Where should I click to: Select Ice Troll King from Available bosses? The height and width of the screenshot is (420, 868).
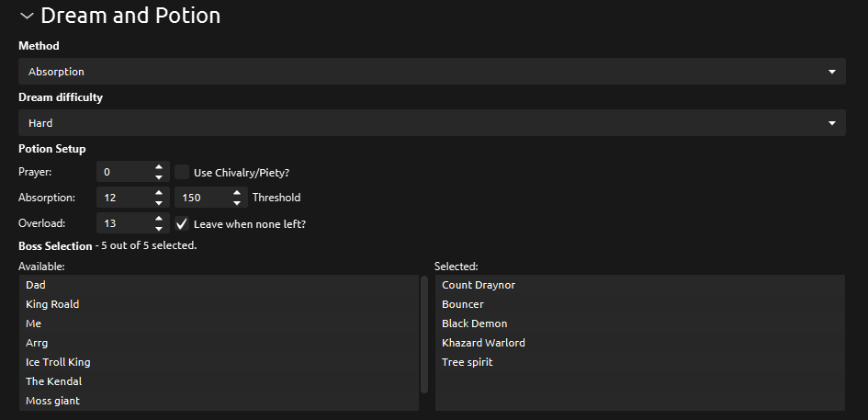click(x=58, y=362)
